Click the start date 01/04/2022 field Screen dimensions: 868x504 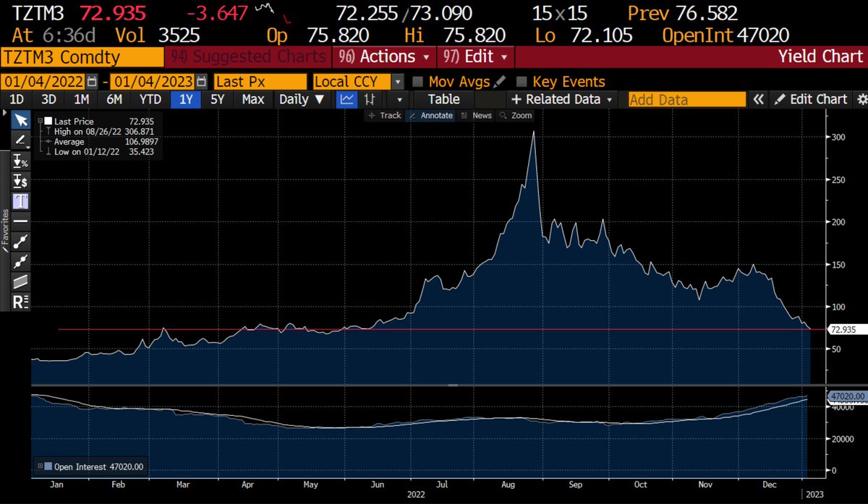tap(43, 82)
